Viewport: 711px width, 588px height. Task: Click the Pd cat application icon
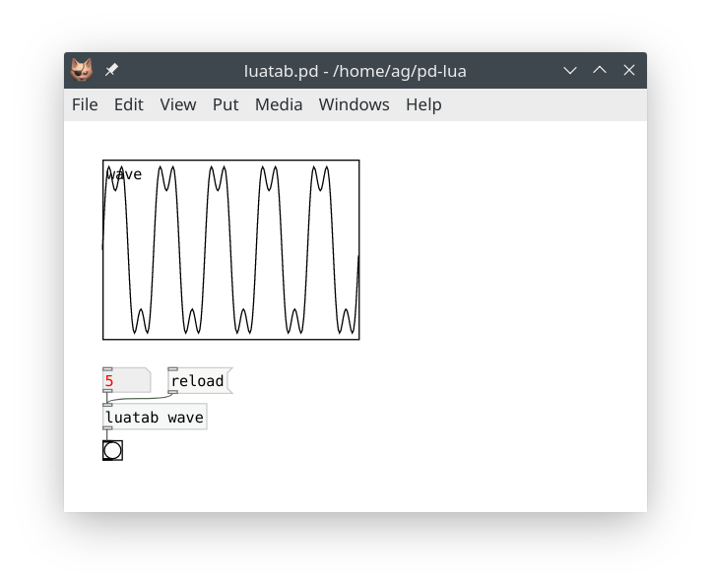click(81, 71)
